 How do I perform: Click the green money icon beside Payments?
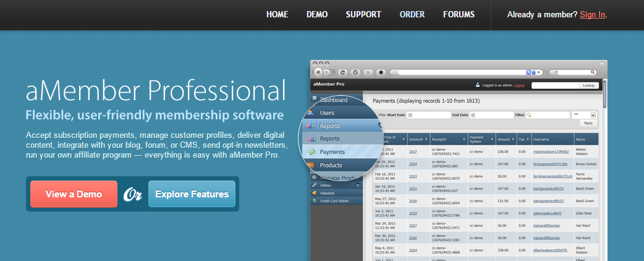(x=312, y=152)
